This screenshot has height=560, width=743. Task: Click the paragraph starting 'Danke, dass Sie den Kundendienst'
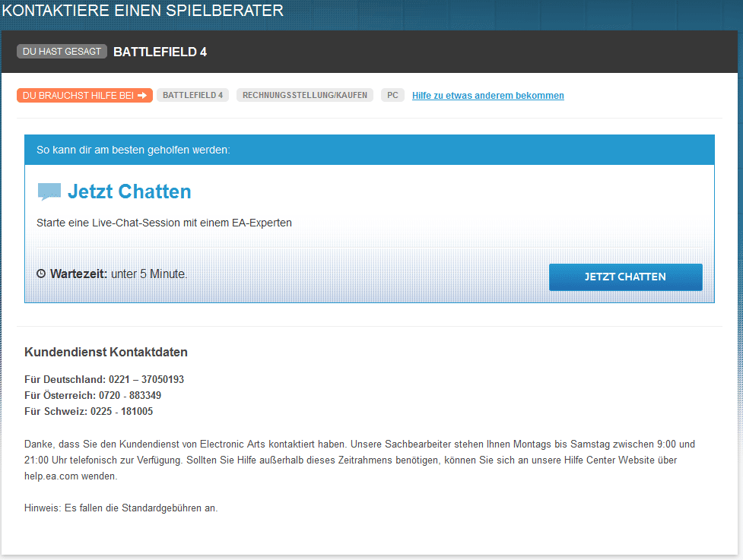pos(360,460)
